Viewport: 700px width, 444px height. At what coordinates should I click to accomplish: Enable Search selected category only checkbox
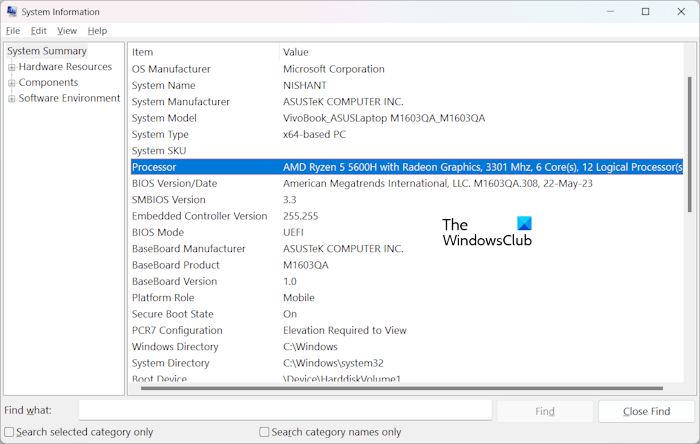[9, 432]
